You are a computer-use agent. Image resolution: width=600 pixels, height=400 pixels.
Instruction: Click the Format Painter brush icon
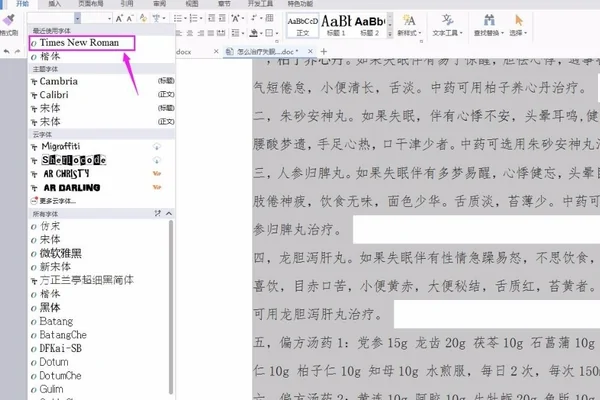8,21
